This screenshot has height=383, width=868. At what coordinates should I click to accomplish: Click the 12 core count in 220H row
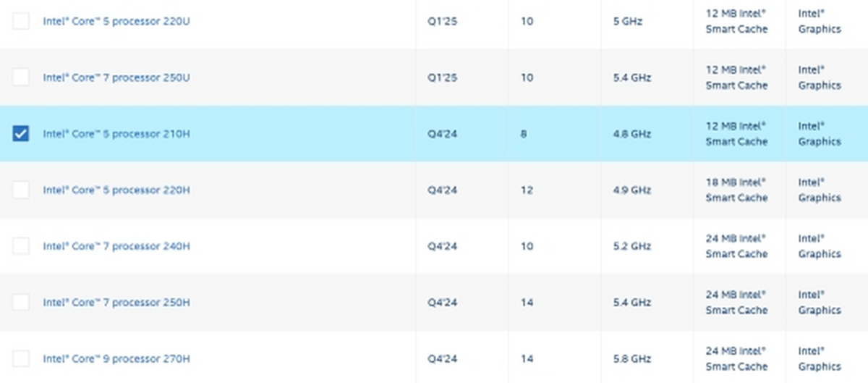527,190
